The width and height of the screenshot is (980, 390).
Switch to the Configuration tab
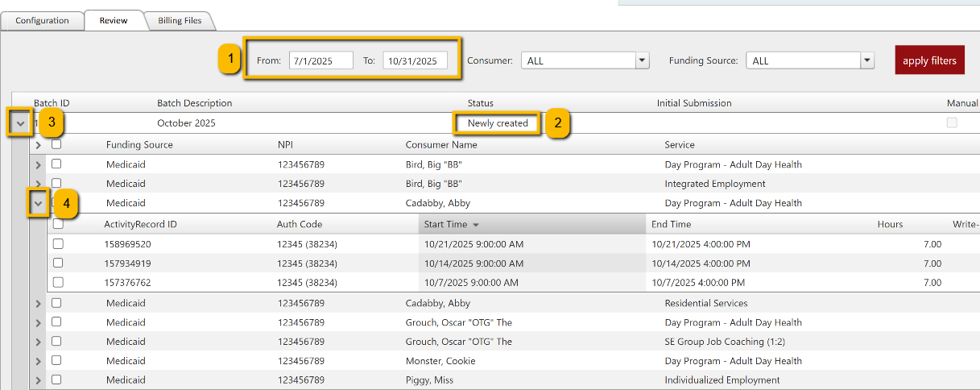click(x=42, y=20)
